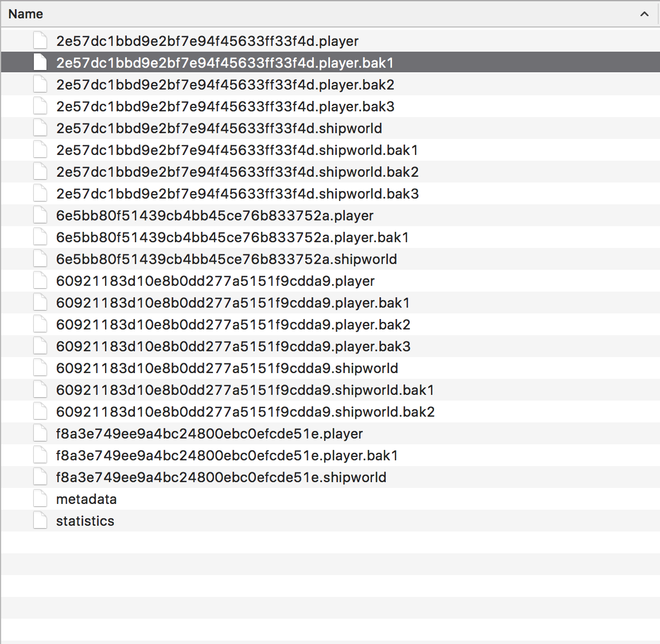This screenshot has height=644, width=660.
Task: Select 2e57dc1bbd9e2bf7e94f45633ff33f4d.shipworld file name
Action: (219, 129)
